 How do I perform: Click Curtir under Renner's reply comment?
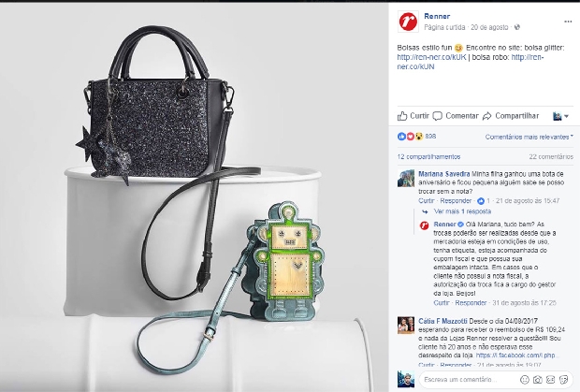pyautogui.click(x=442, y=303)
